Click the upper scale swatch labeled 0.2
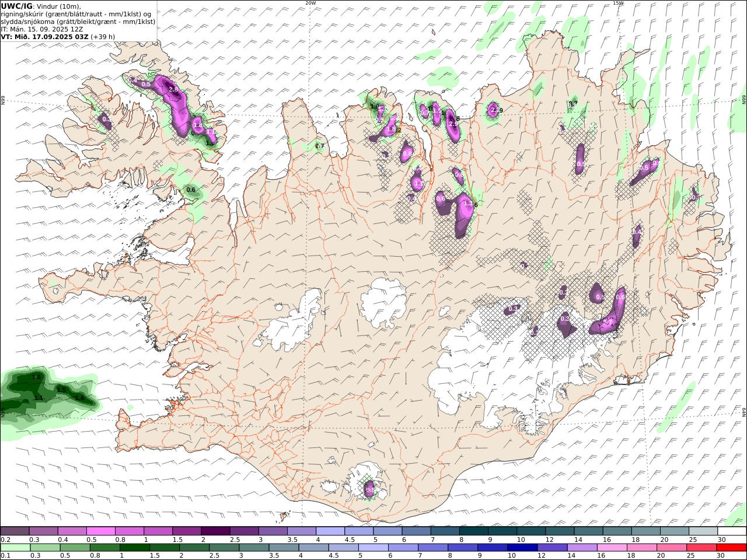747x560 pixels. [15, 531]
